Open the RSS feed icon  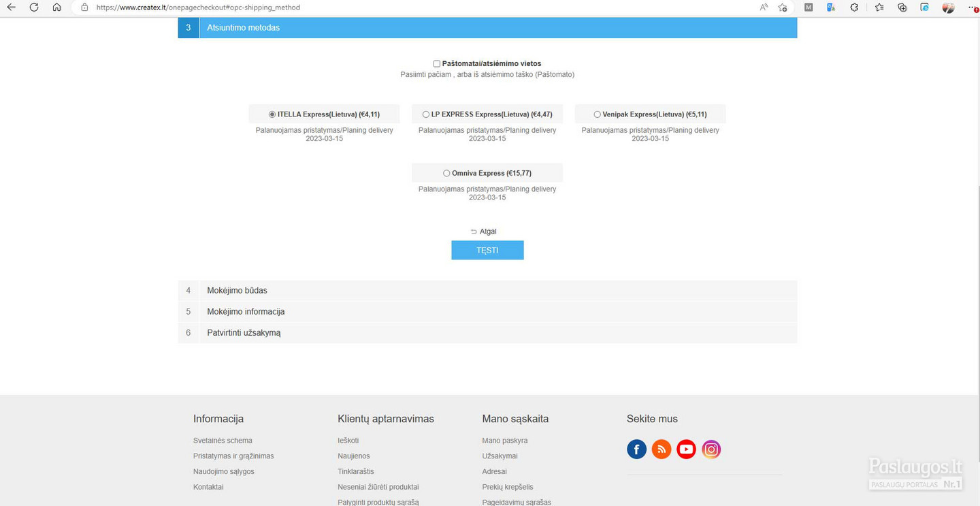coord(661,449)
